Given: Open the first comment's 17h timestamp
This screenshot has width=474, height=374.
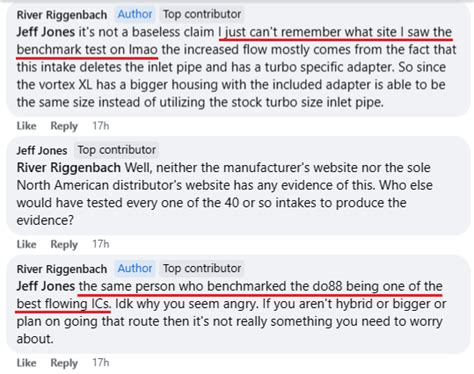Looking at the screenshot, I should 101,126.
